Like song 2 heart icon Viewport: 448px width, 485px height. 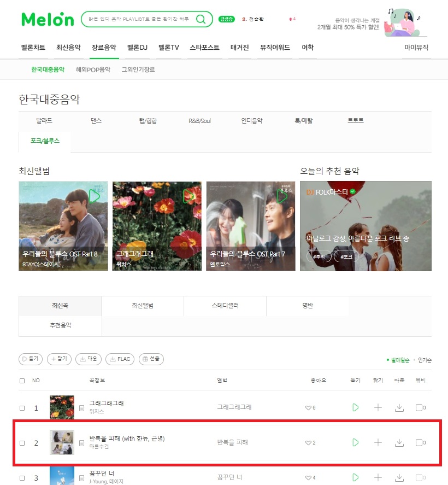click(308, 443)
